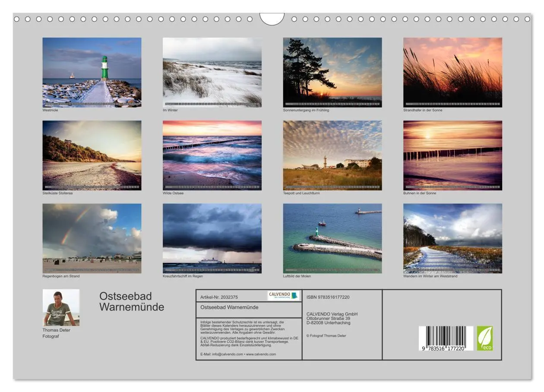Click the 'Steilküste Stolteraa' caption
Viewport: 544px width, 392px height.
57,193
